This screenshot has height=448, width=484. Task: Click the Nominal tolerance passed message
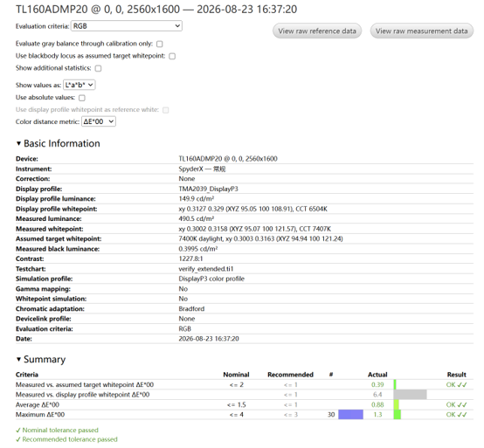point(57,431)
